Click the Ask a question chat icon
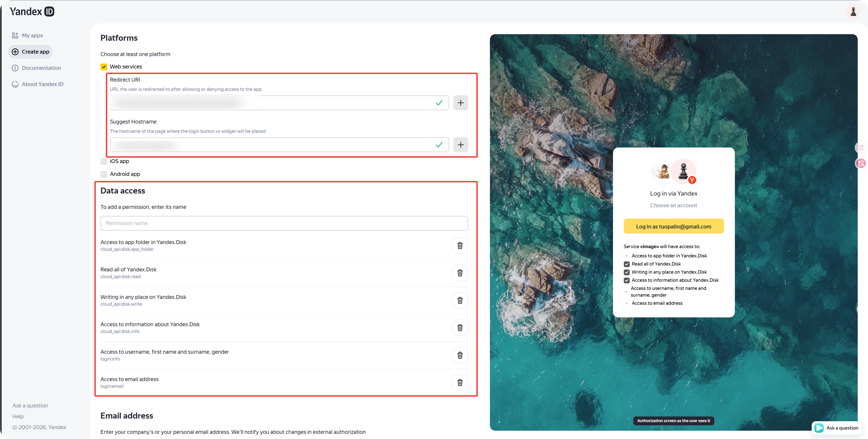The width and height of the screenshot is (868, 439). (x=819, y=428)
